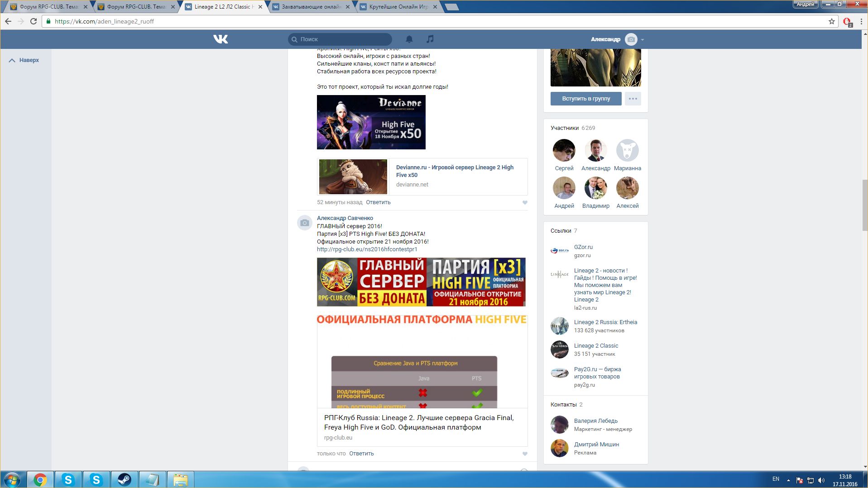Like the RPG-Club comment heart icon
The image size is (868, 488).
525,454
